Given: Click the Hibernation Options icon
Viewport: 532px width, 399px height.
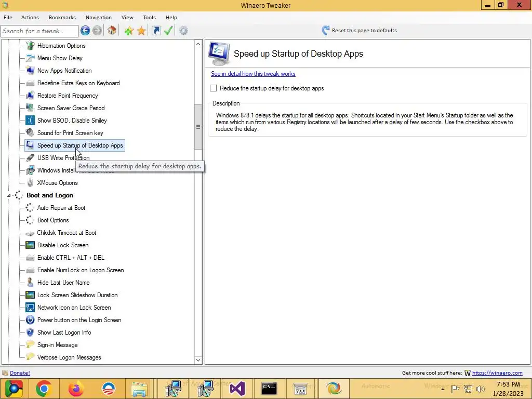Looking at the screenshot, I should coord(30,46).
